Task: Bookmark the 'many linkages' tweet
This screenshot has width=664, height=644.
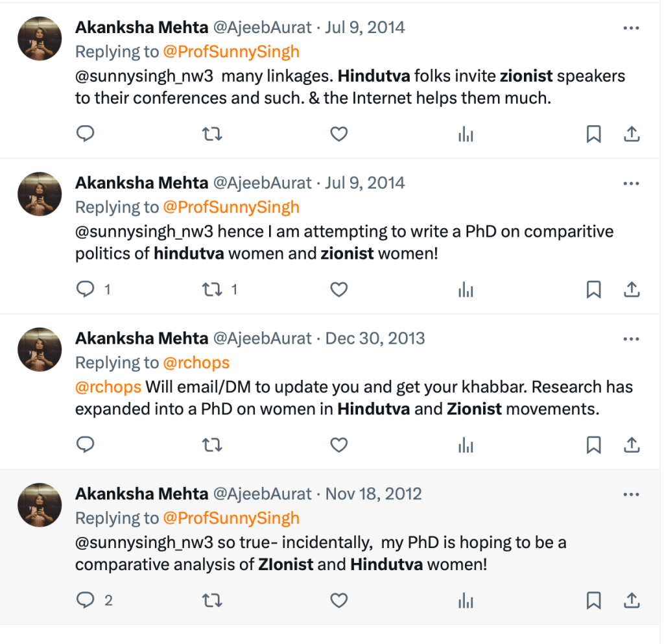Action: [593, 134]
